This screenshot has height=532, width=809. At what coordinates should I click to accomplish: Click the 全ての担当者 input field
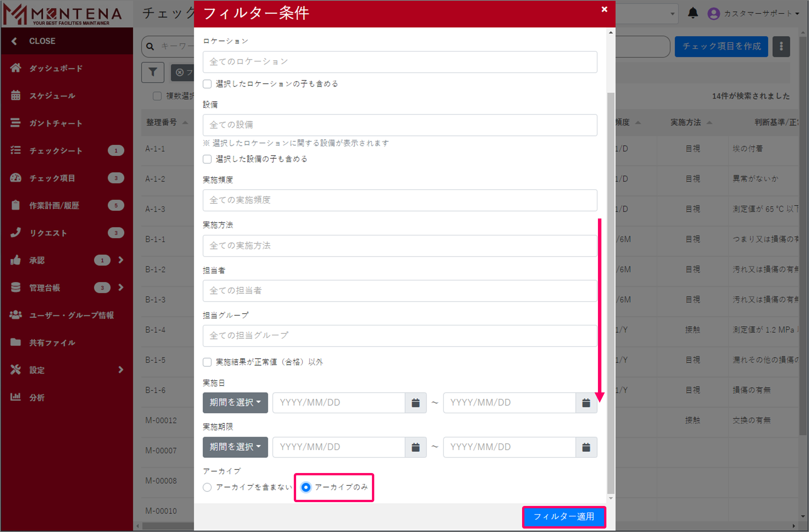[400, 290]
